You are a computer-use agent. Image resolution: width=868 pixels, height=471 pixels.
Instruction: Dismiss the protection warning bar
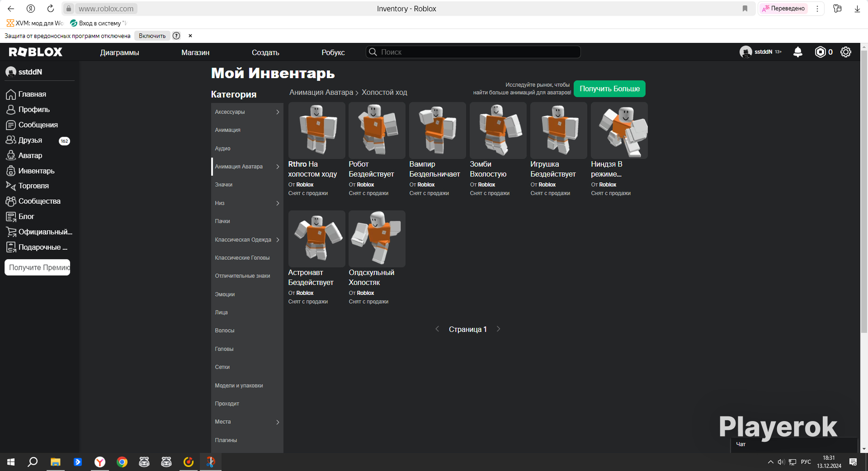[x=190, y=36]
